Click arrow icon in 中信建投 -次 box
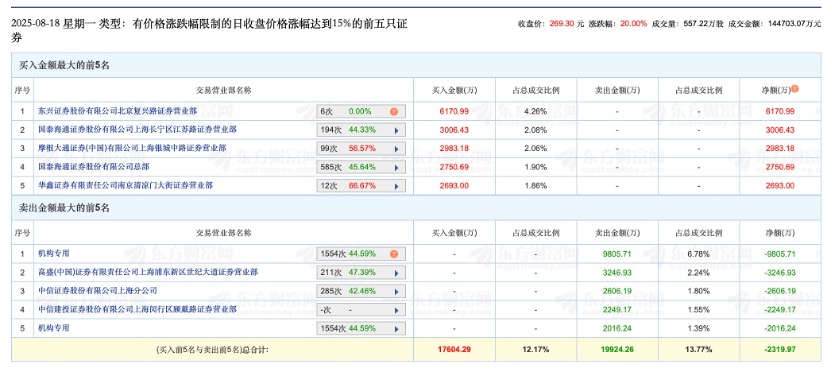This screenshot has width=832, height=372. [x=396, y=310]
